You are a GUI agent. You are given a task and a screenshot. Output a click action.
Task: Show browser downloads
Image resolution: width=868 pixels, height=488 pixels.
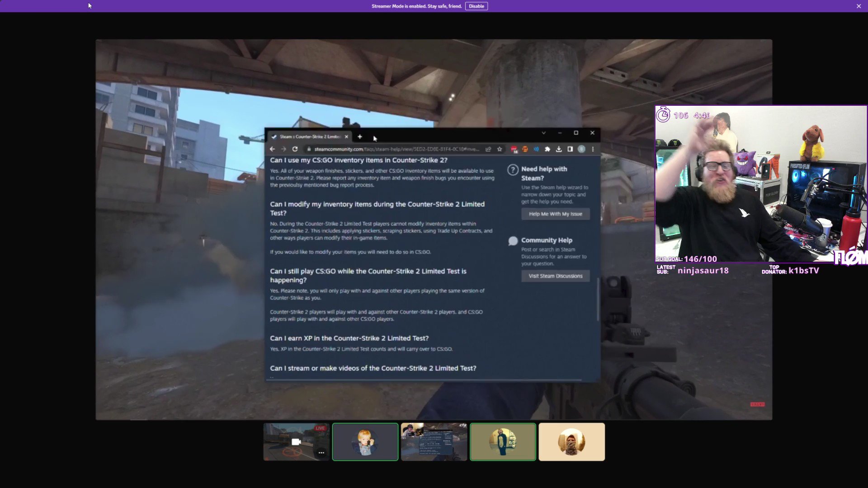click(x=559, y=149)
